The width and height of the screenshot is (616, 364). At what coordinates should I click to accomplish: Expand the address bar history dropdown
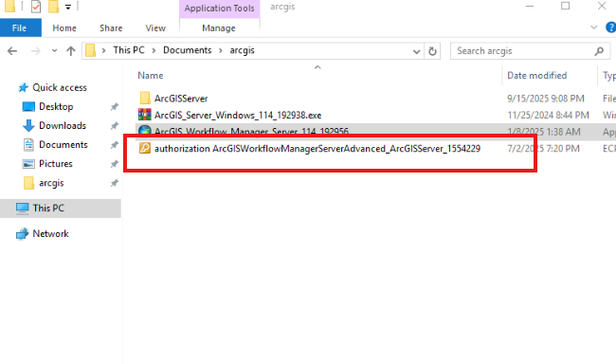point(416,51)
